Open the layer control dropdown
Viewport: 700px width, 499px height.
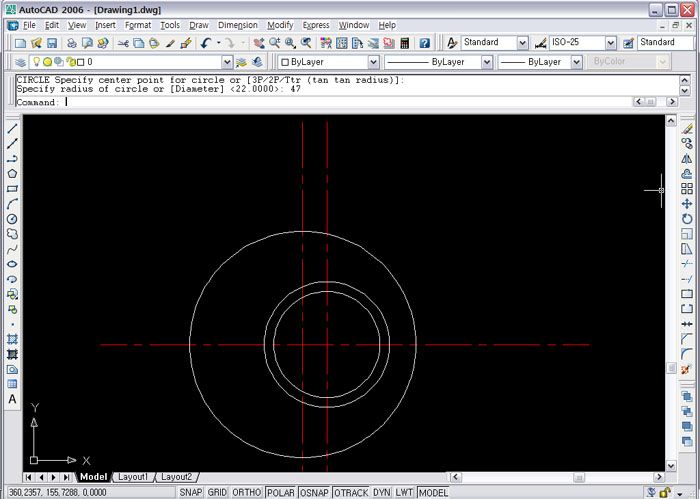click(x=227, y=62)
